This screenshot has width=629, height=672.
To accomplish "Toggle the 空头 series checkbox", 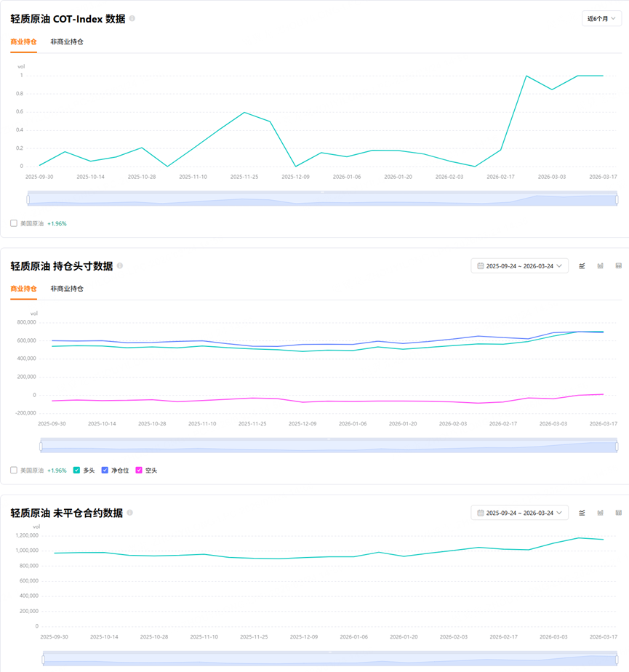I will tap(139, 470).
